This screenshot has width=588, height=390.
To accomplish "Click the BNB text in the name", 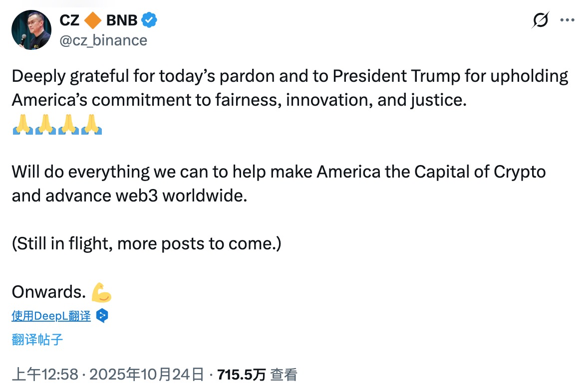I will pyautogui.click(x=121, y=20).
